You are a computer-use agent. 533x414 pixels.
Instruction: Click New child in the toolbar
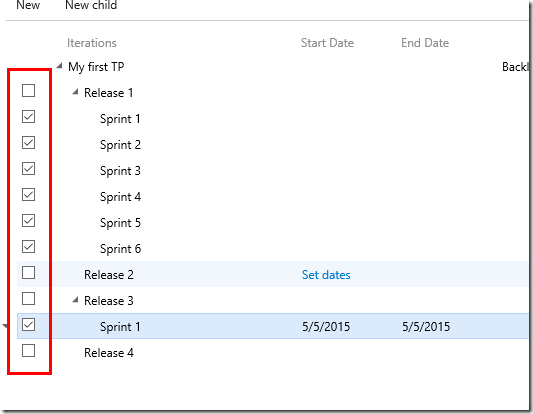pos(91,5)
